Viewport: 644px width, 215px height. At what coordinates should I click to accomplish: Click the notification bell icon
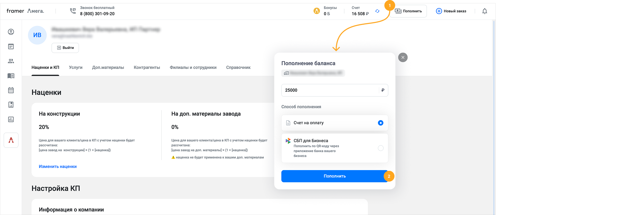485,11
